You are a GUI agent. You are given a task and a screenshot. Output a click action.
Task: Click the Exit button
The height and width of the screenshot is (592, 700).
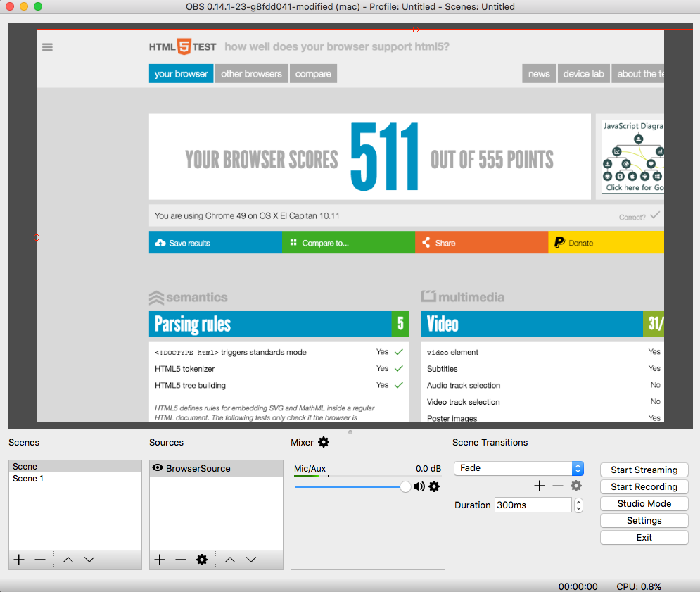tap(644, 538)
